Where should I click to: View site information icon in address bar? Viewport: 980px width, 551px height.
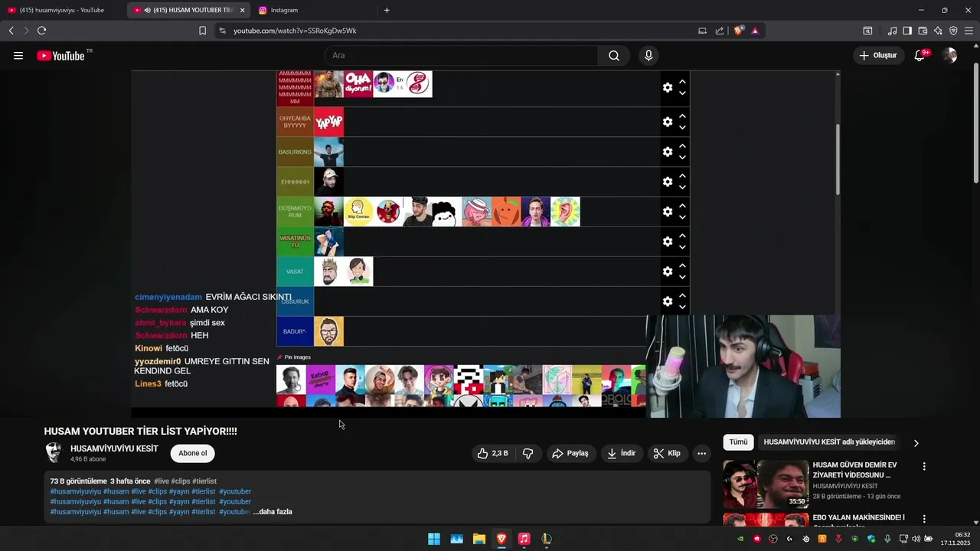(x=222, y=31)
